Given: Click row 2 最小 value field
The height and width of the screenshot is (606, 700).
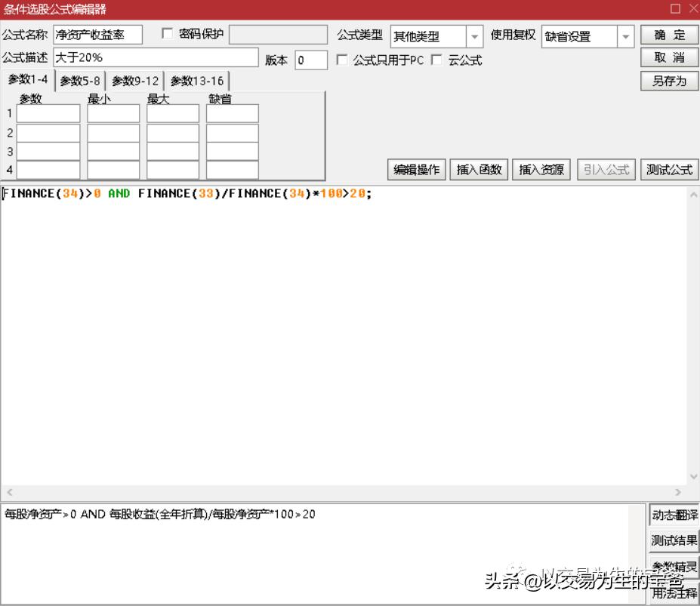Looking at the screenshot, I should pos(113,133).
